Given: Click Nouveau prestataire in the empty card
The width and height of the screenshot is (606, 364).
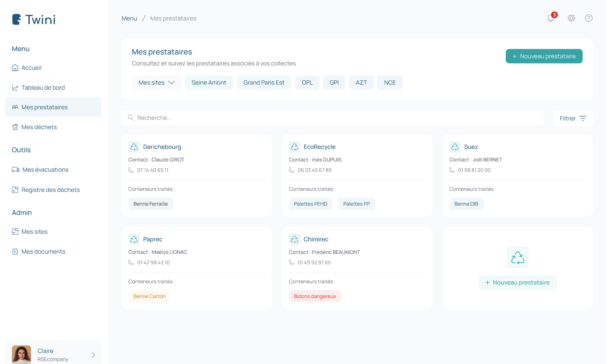Looking at the screenshot, I should [x=517, y=283].
